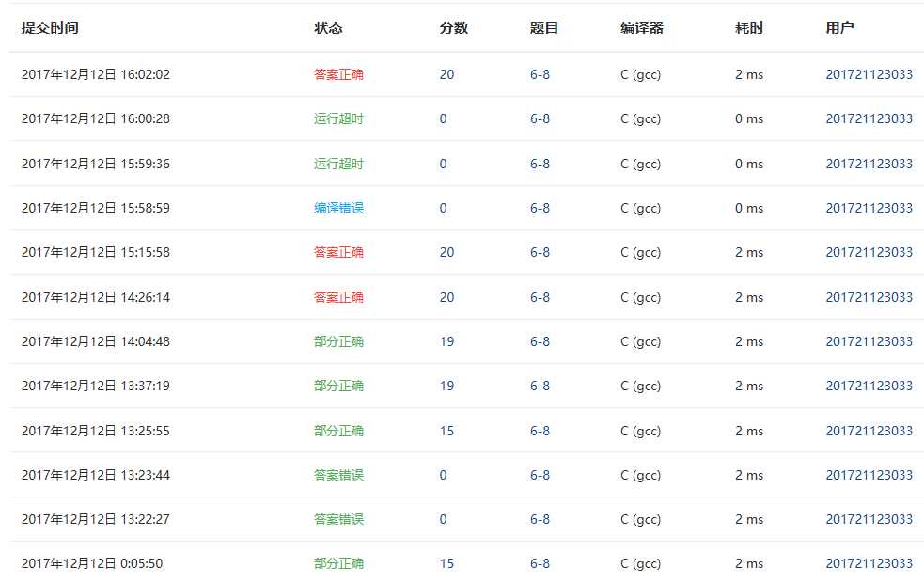Click the 题目 column header
Screen dimensions: 924x584
[x=544, y=27]
